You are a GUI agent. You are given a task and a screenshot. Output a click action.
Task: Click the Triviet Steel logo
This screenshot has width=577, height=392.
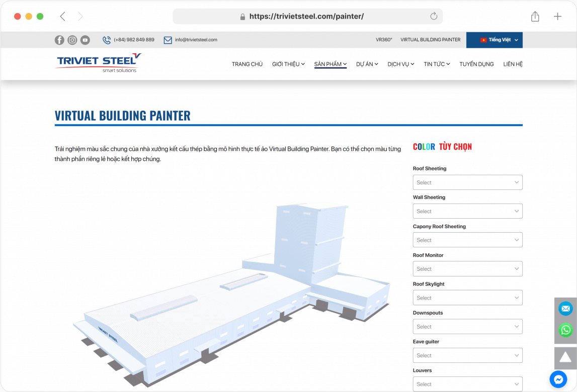(x=98, y=63)
